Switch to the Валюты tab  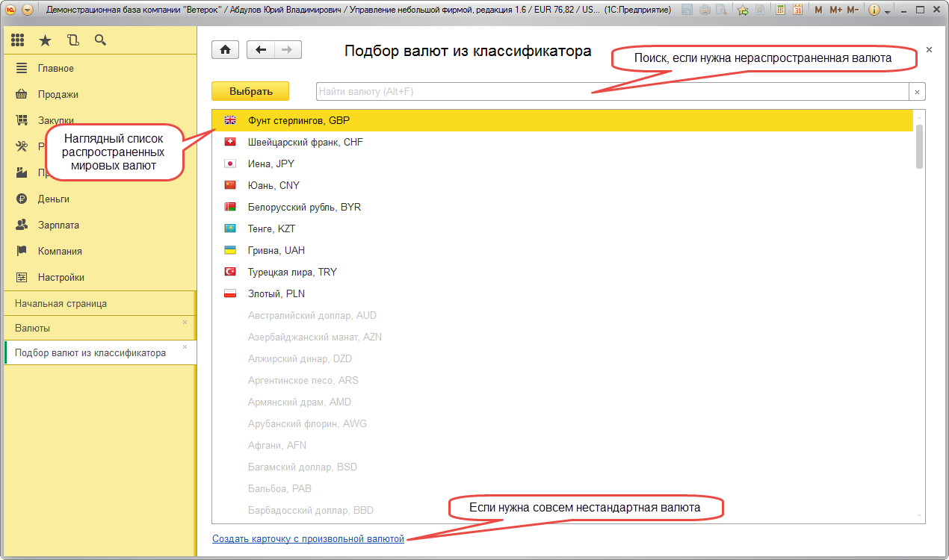99,328
